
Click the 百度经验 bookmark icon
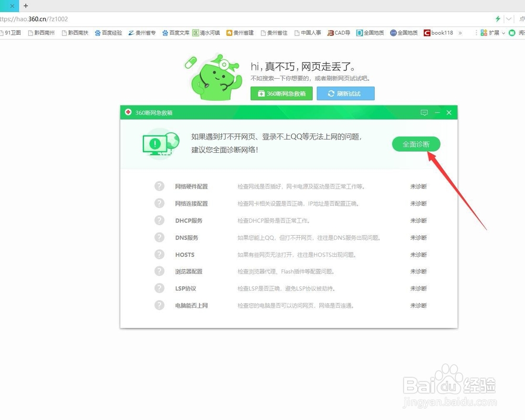coord(98,33)
